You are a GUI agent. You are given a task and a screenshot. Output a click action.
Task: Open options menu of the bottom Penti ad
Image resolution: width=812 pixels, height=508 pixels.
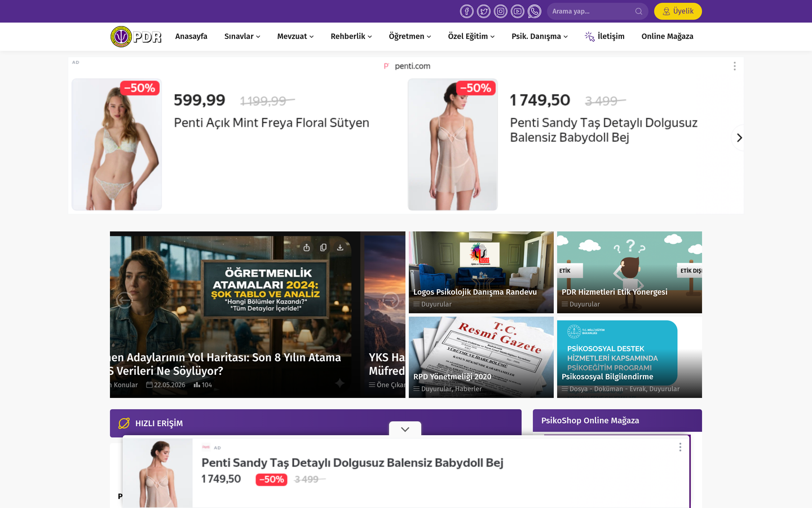(680, 447)
